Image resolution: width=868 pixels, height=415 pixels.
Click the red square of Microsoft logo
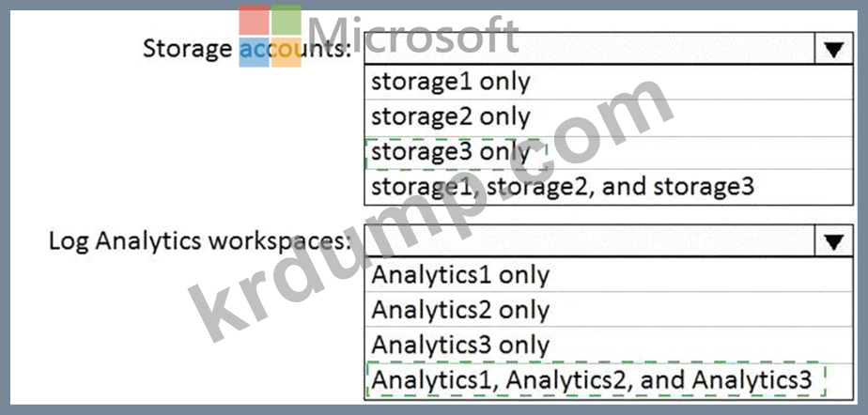coord(254,21)
